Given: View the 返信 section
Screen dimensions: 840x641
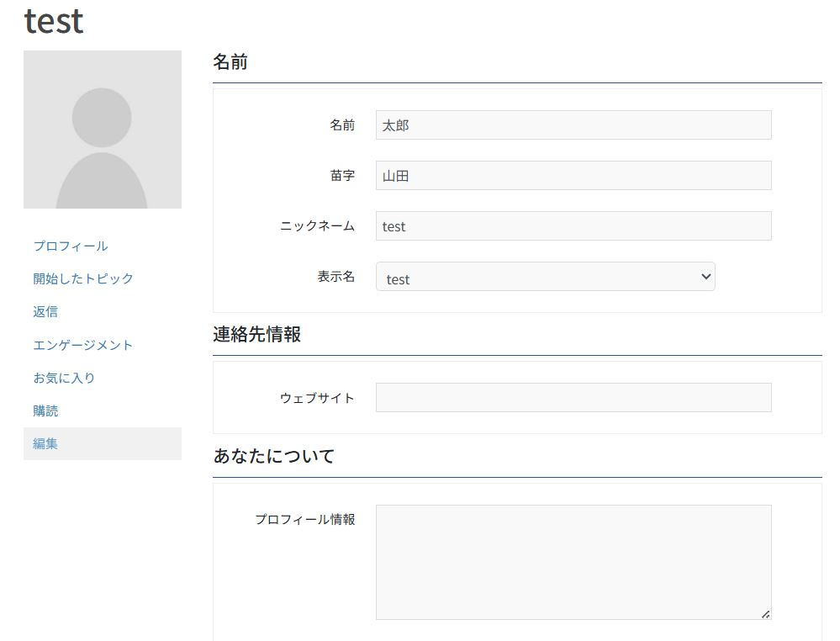Looking at the screenshot, I should coord(45,311).
